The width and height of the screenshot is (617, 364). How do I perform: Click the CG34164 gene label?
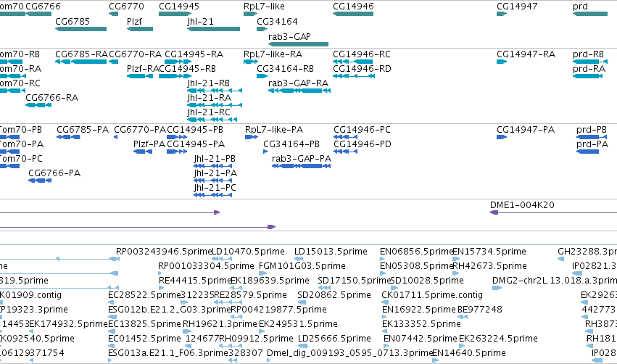click(x=277, y=21)
